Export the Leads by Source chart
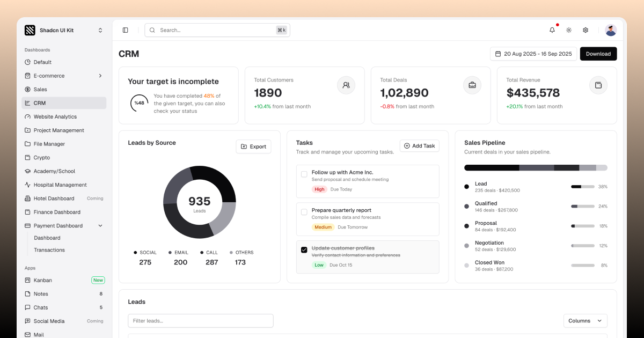This screenshot has width=644, height=338. [253, 146]
